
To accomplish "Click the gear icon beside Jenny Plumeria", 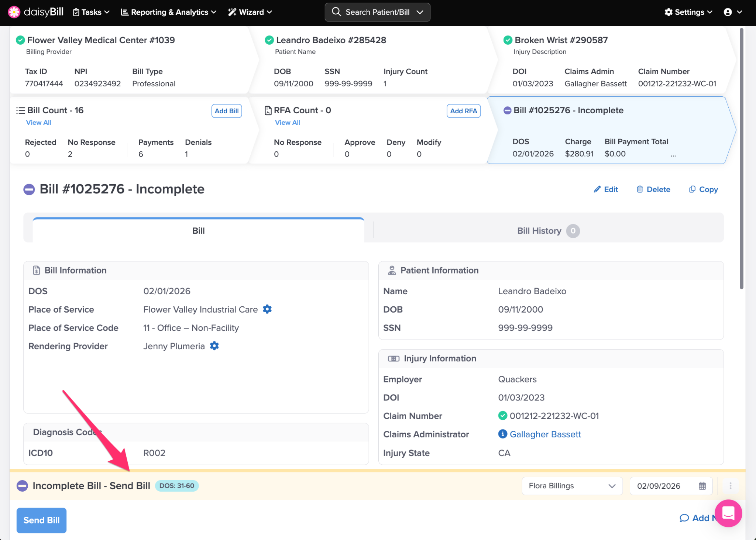I will point(214,346).
